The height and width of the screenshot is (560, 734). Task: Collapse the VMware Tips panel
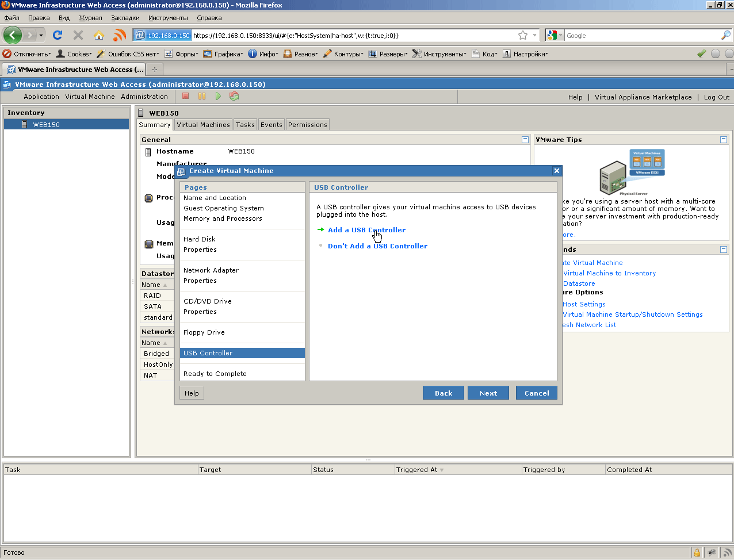[x=724, y=140]
